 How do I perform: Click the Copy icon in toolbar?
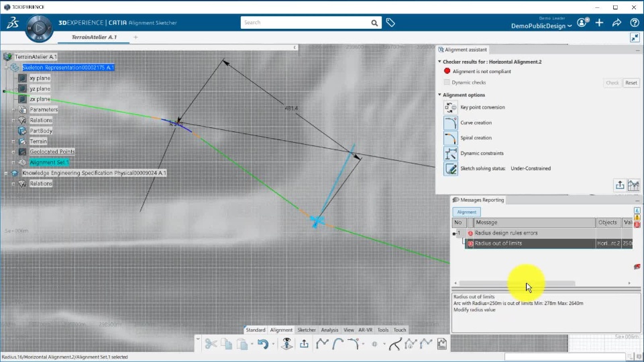pyautogui.click(x=226, y=344)
